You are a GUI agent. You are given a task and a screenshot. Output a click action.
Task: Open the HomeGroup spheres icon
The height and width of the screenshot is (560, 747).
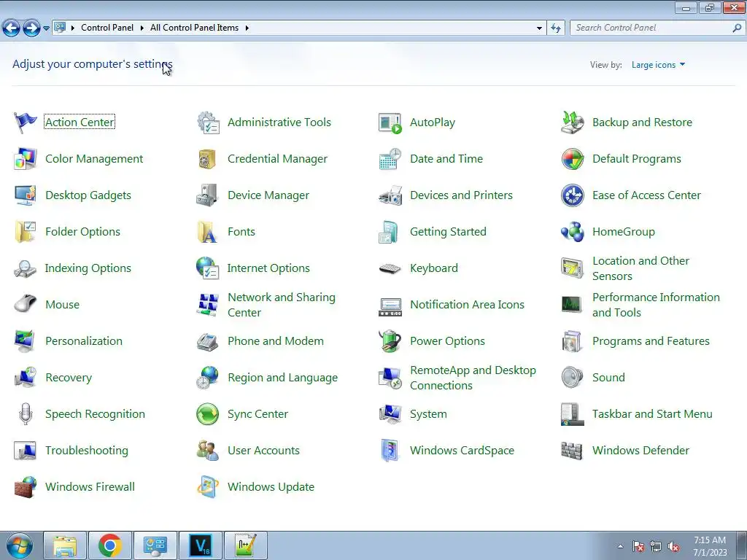pyautogui.click(x=573, y=232)
